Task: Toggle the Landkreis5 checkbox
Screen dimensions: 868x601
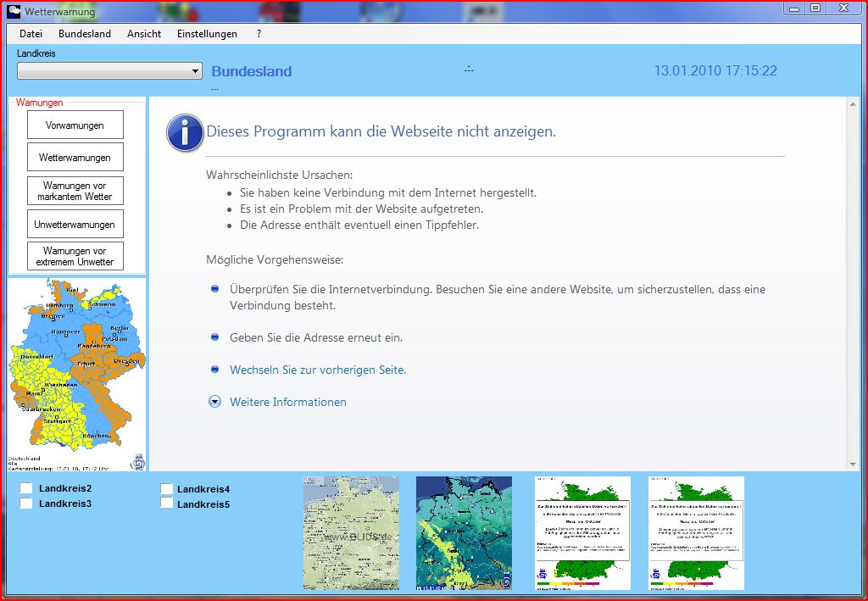Action: pos(167,504)
